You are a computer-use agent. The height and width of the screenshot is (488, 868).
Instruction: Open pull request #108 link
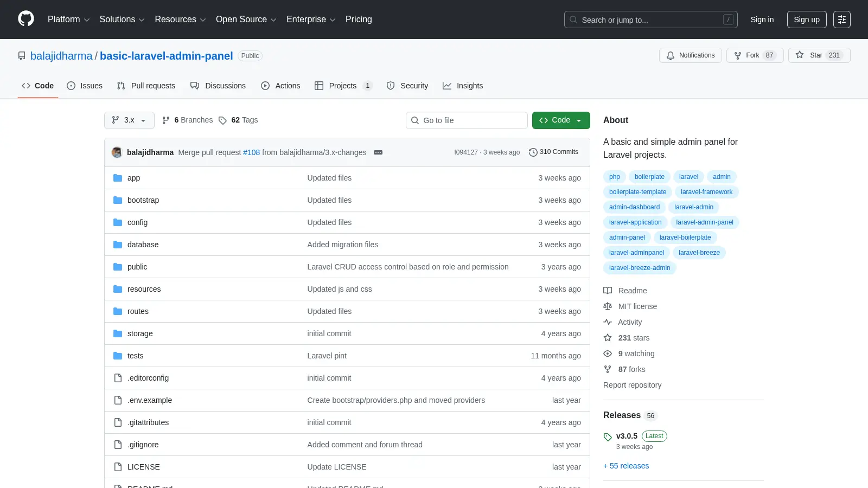point(252,152)
